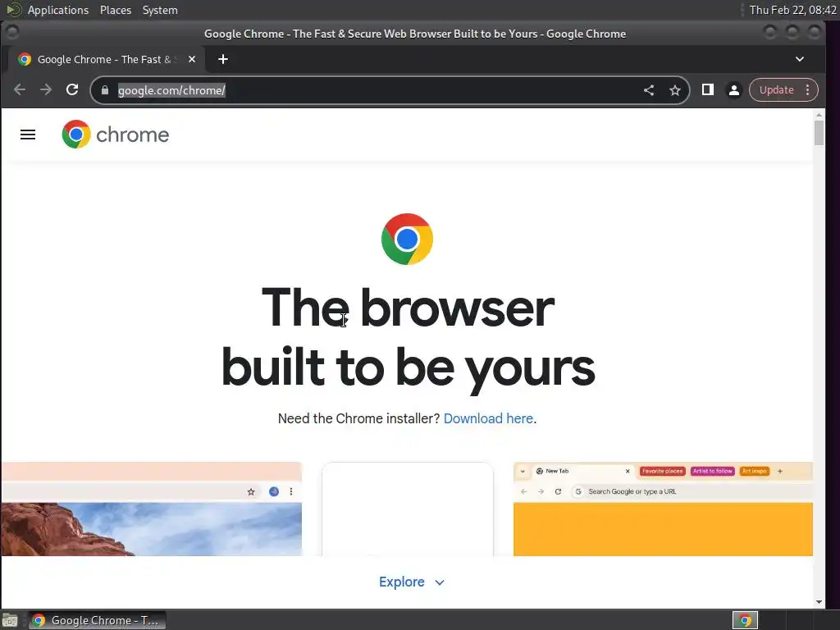Click the show desktop icon in bottom panel
Viewport: 840px width, 630px height.
10,620
